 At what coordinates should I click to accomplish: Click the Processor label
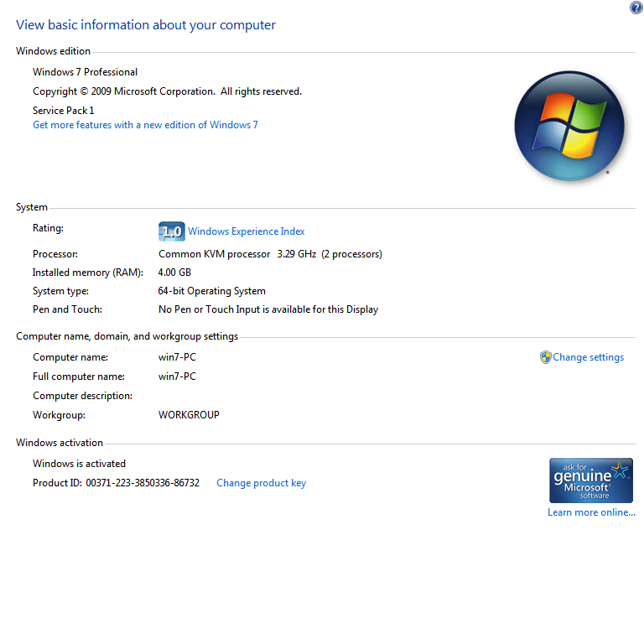pyautogui.click(x=55, y=254)
